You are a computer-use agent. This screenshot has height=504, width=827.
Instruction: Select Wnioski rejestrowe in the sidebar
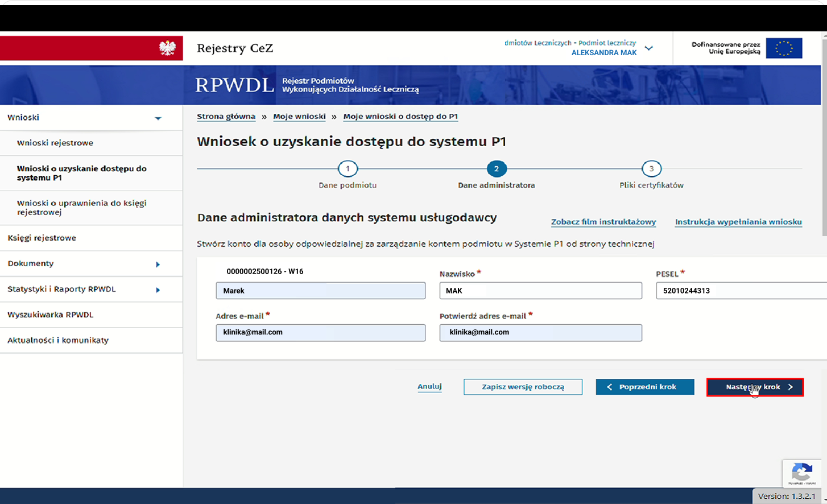tap(54, 143)
